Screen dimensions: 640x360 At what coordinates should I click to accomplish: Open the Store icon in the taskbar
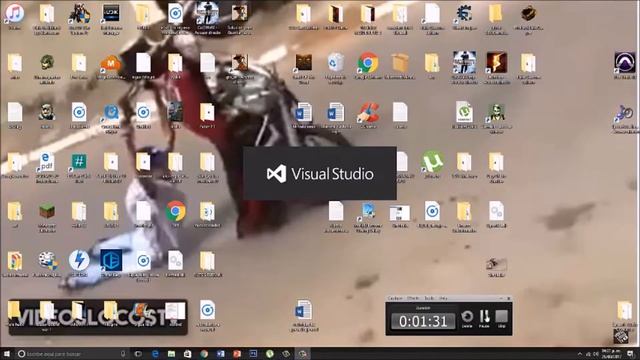pyautogui.click(x=188, y=354)
